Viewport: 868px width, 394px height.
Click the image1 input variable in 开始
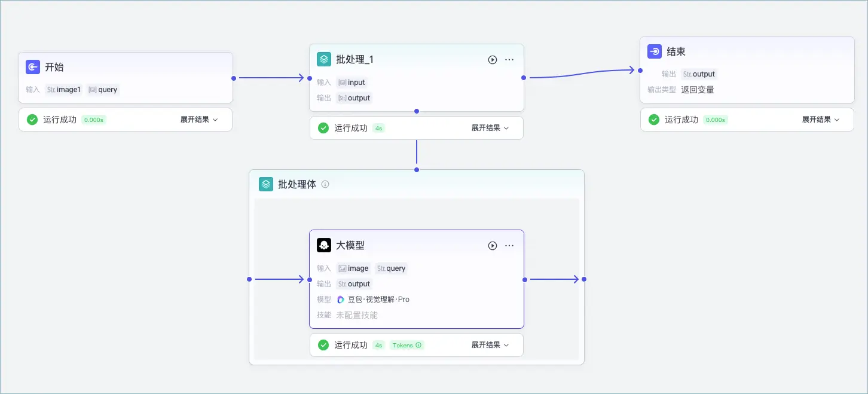[x=64, y=90]
